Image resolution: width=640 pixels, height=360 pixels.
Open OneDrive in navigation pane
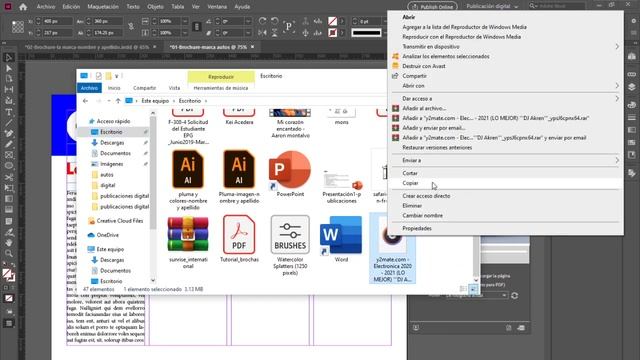(103, 235)
